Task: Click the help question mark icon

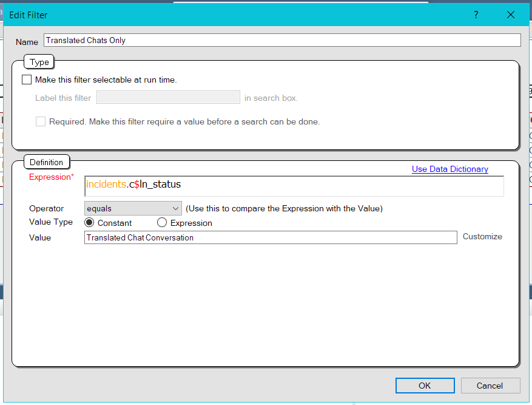Action: [x=476, y=15]
